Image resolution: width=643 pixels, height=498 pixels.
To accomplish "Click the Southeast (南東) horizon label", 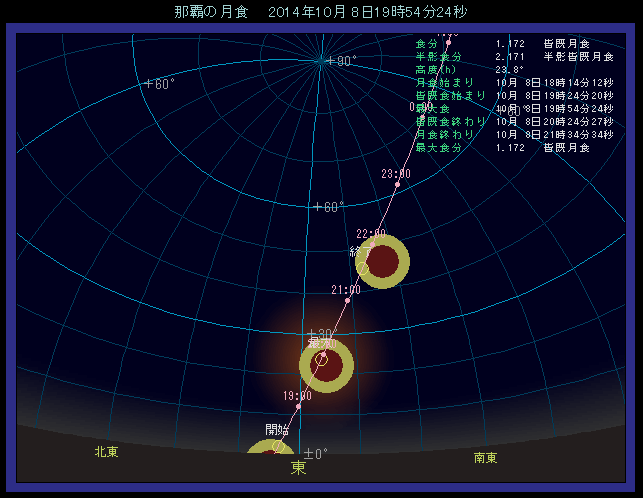I will coord(486,457).
